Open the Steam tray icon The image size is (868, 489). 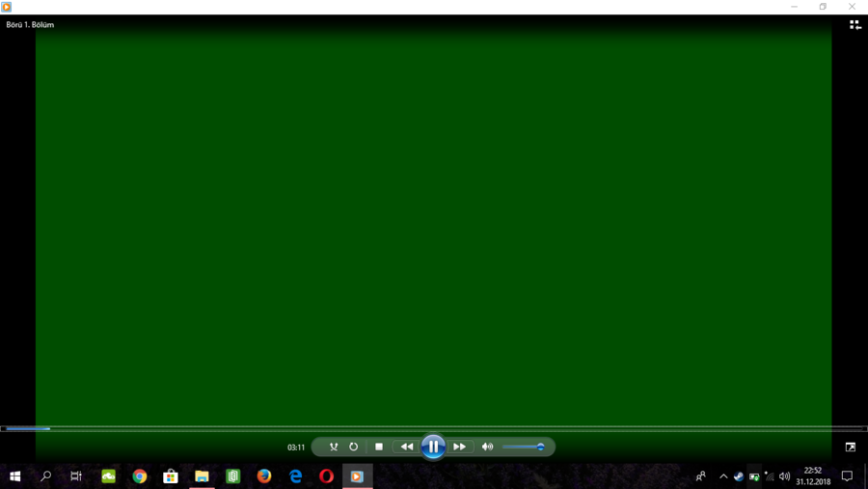[x=739, y=476]
